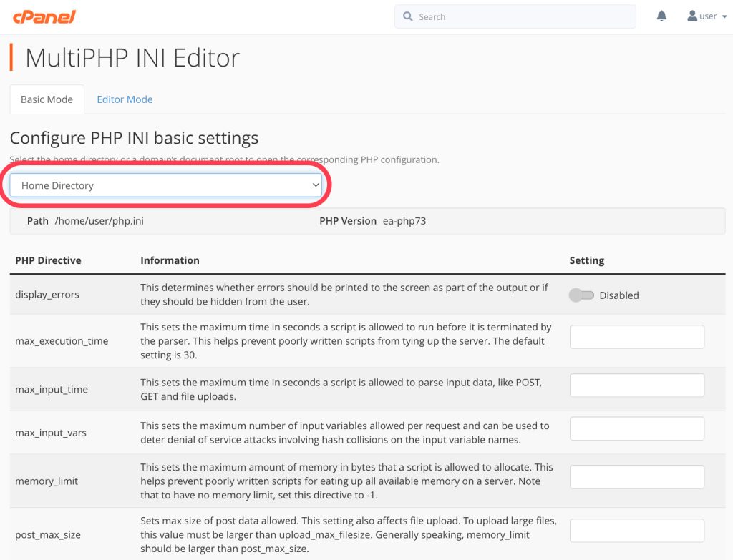Expand the Home Directory dropdown
Image resolution: width=733 pixels, height=560 pixels.
tap(166, 185)
